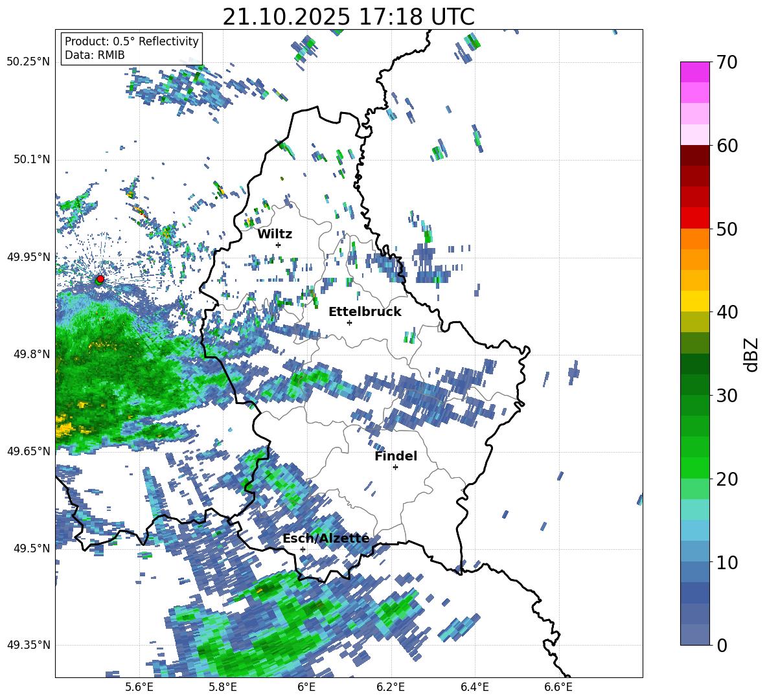This screenshot has height=700, width=767.
Task: Click the red radar site marker
Action: (100, 279)
